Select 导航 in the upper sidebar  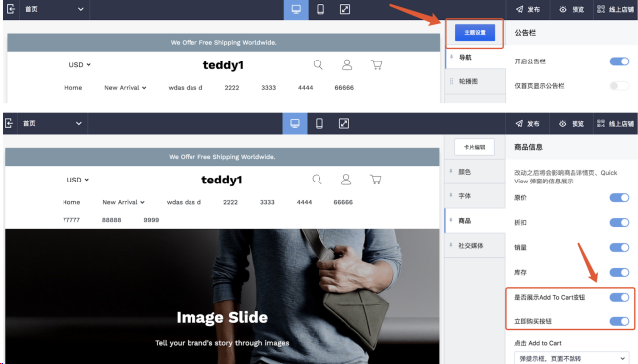(475, 57)
